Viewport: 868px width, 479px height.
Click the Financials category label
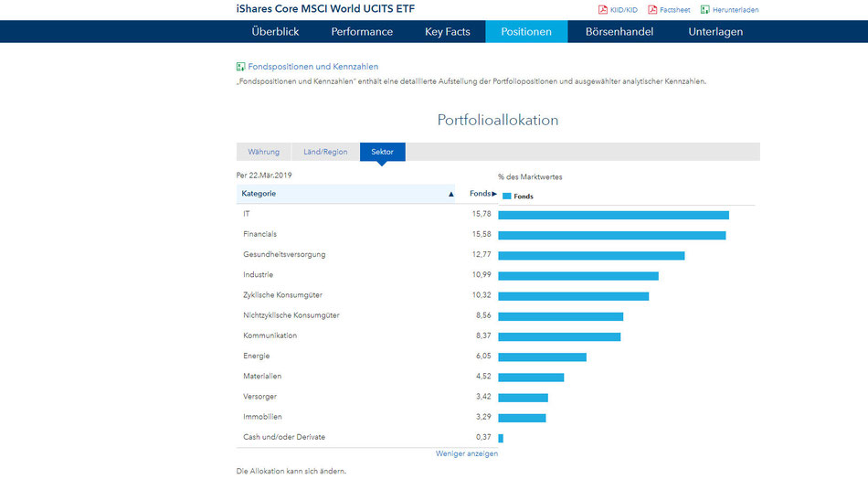click(x=259, y=234)
